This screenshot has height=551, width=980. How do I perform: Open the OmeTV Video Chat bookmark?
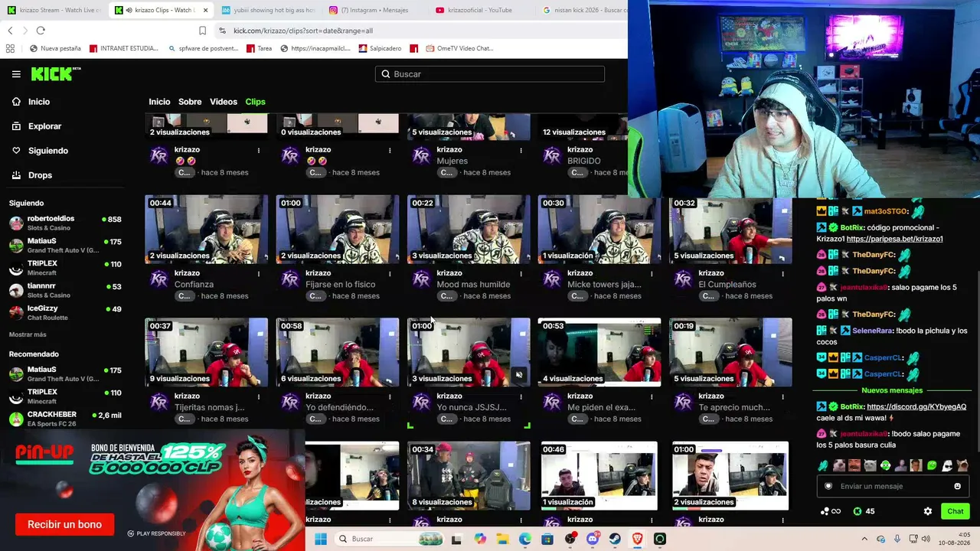pyautogui.click(x=459, y=48)
